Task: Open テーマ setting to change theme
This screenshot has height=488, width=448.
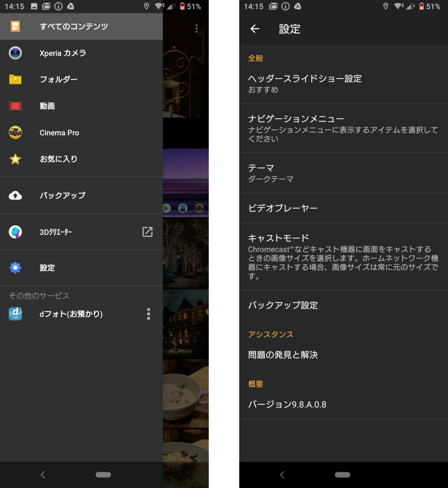Action: 343,173
